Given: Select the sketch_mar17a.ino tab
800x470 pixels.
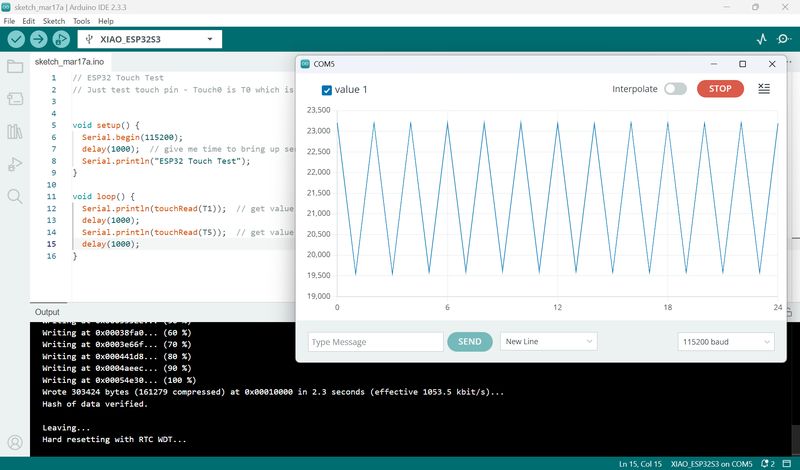Looking at the screenshot, I should pyautogui.click(x=69, y=62).
